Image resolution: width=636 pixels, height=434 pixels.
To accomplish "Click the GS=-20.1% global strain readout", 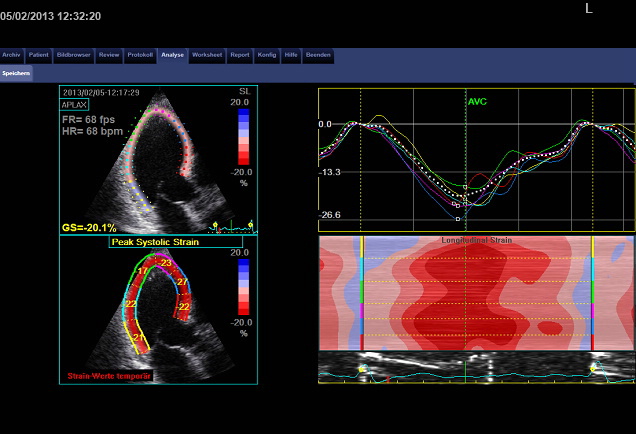I will (x=88, y=227).
